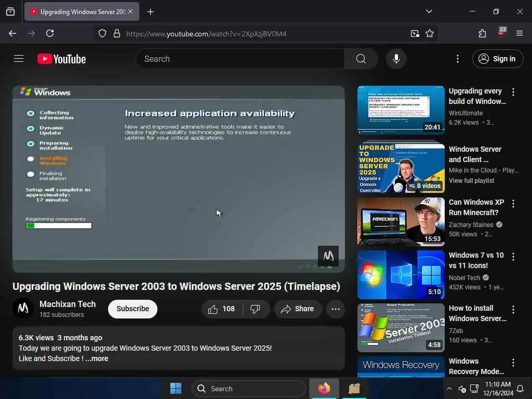This screenshot has width=532, height=399.
Task: Open Windows Start menu
Action: 176,389
